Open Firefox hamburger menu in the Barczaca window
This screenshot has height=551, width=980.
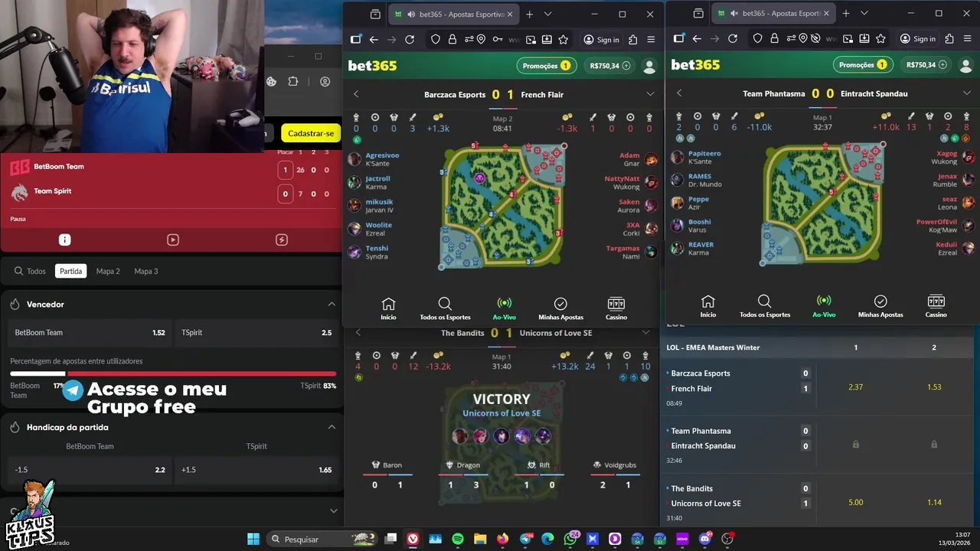coord(651,40)
